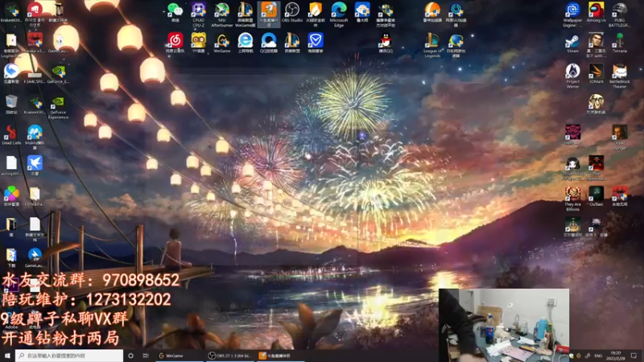Launch MSI Afterburner from desktop
644x362 pixels.
pos(222,14)
